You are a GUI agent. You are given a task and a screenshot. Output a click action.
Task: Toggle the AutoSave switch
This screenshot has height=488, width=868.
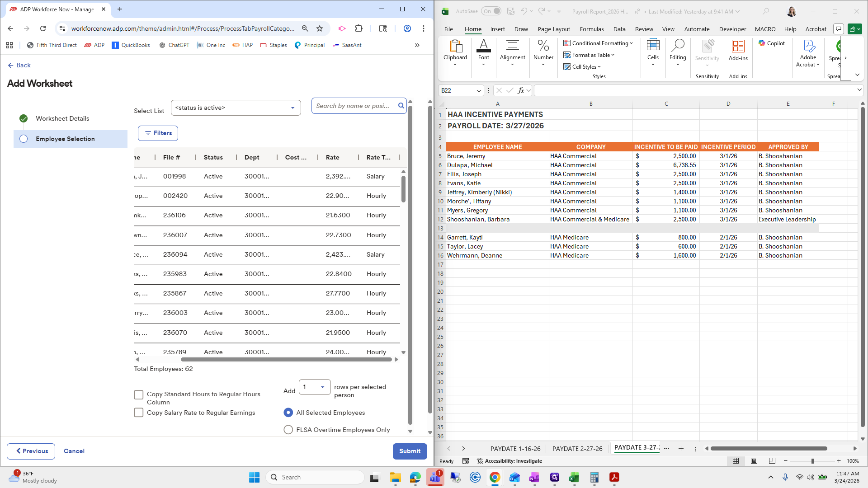coord(491,11)
